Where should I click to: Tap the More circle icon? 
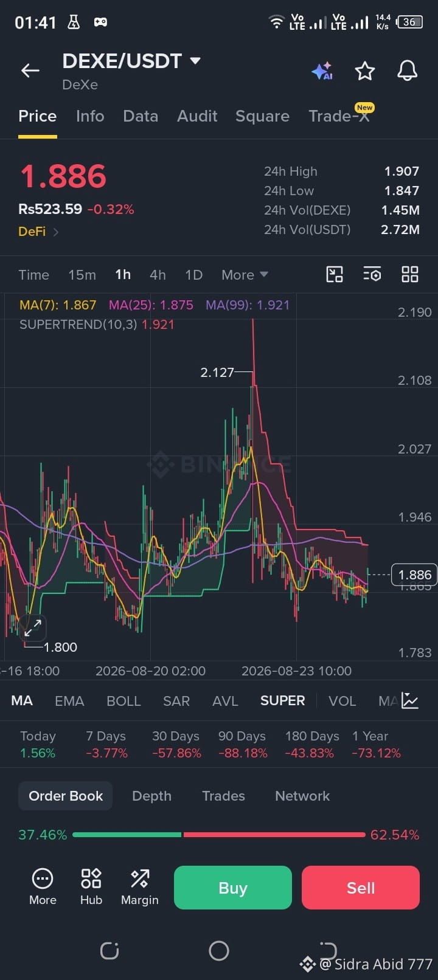tap(43, 878)
